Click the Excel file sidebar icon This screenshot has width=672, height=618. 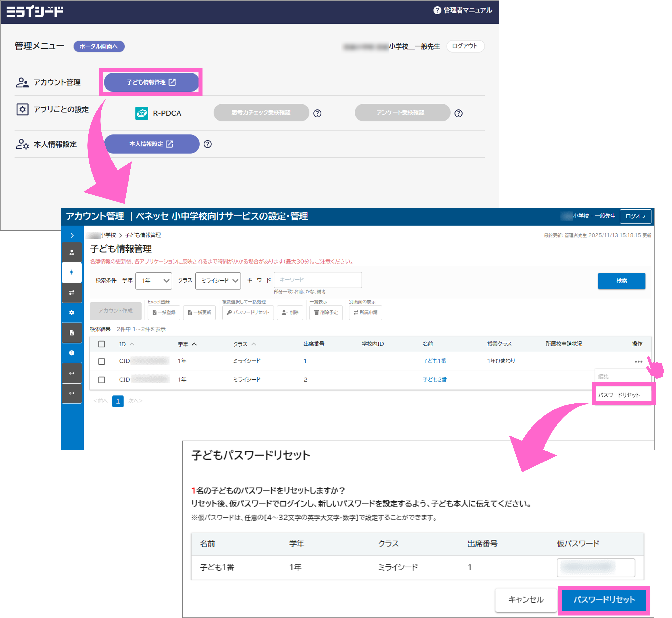point(72,333)
